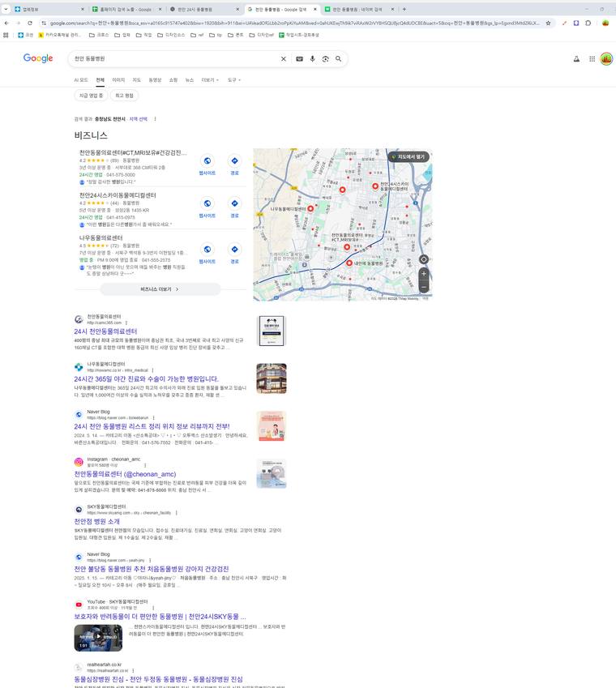
Task: Start voice search with microphone icon
Action: point(312,59)
